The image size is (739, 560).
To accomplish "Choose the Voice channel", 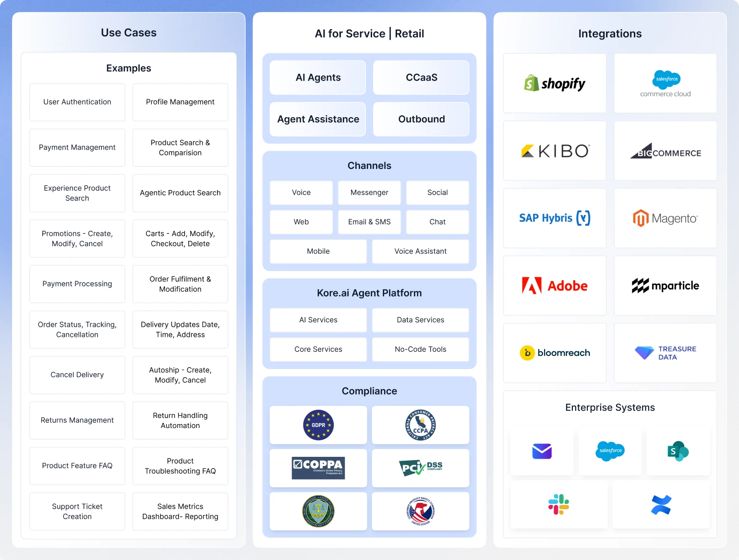I will pos(301,192).
